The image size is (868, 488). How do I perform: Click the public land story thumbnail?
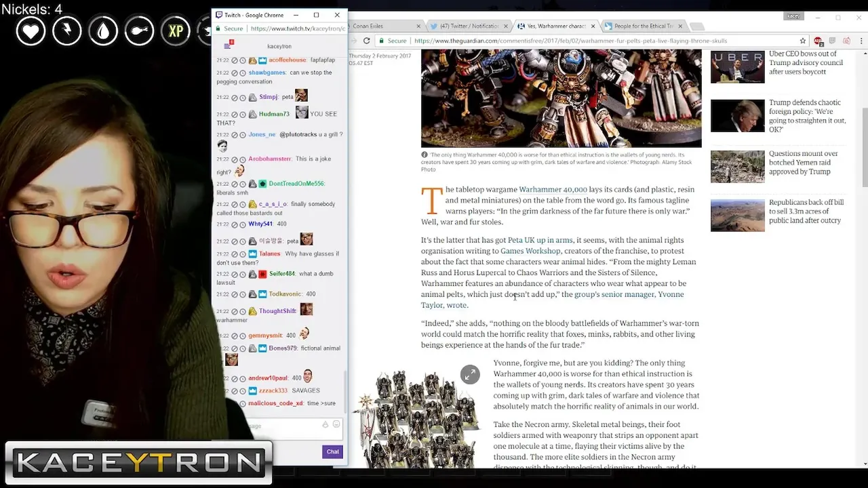click(x=738, y=216)
